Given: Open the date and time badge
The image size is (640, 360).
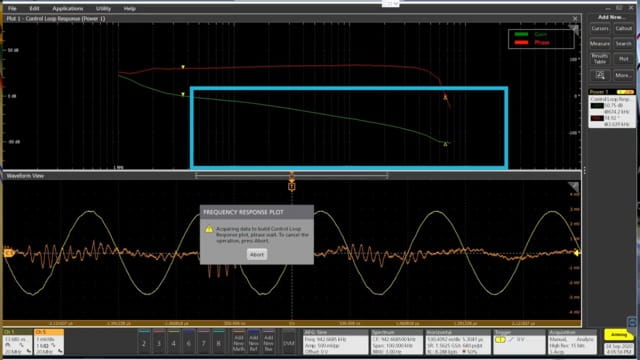Looking at the screenshot, I should (619, 348).
